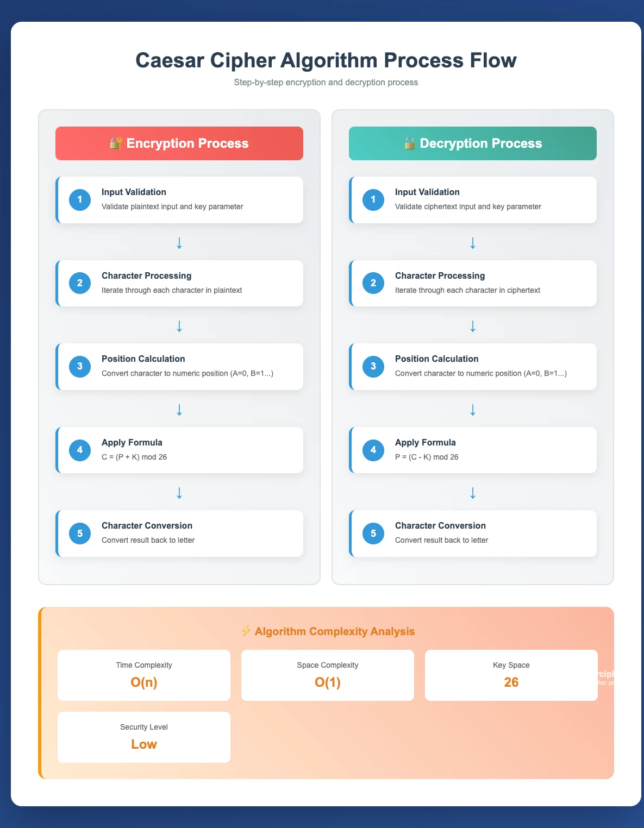Click decryption step 3 number circle
This screenshot has height=828, width=644.
point(373,367)
